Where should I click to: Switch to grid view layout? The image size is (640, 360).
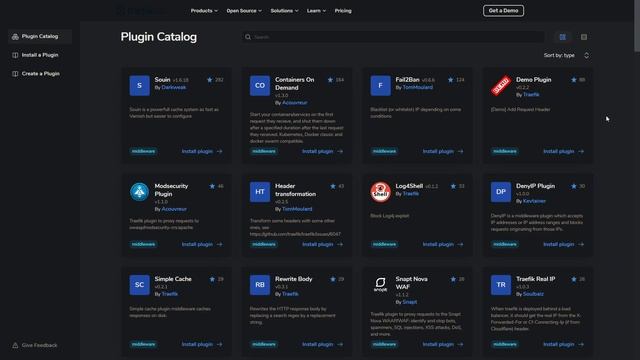point(563,37)
